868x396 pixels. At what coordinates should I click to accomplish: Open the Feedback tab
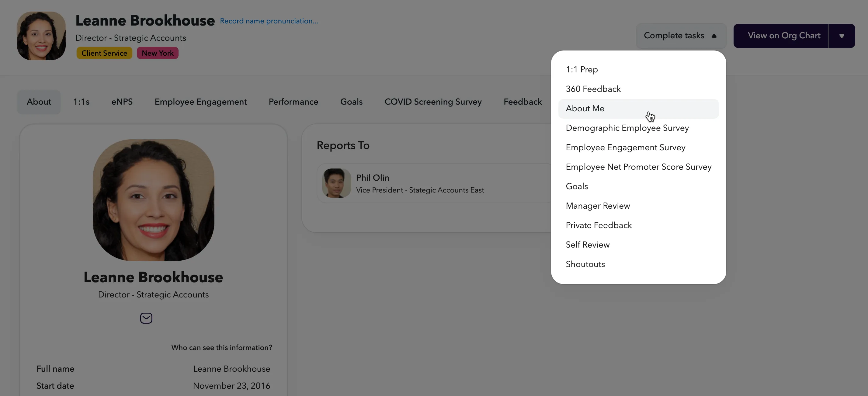point(523,102)
